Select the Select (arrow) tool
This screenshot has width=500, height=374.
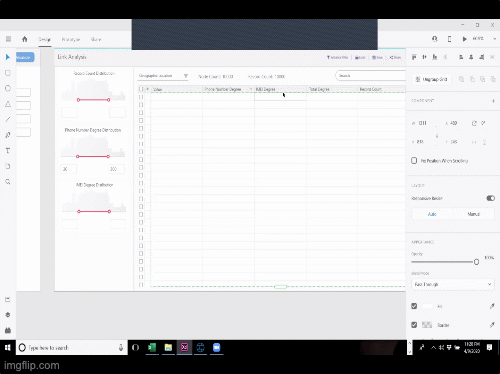8,57
